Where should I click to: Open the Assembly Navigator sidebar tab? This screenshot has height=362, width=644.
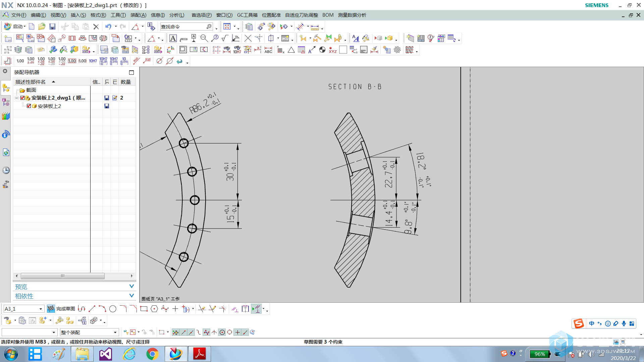point(6,88)
